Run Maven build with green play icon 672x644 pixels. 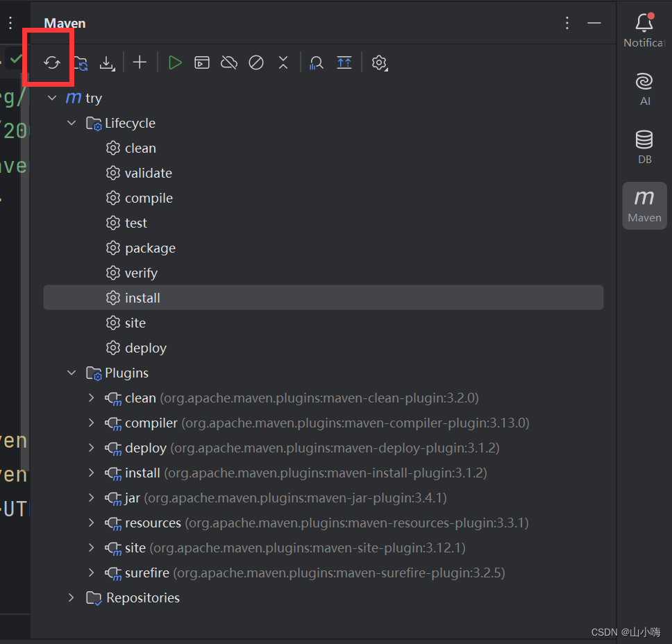175,62
